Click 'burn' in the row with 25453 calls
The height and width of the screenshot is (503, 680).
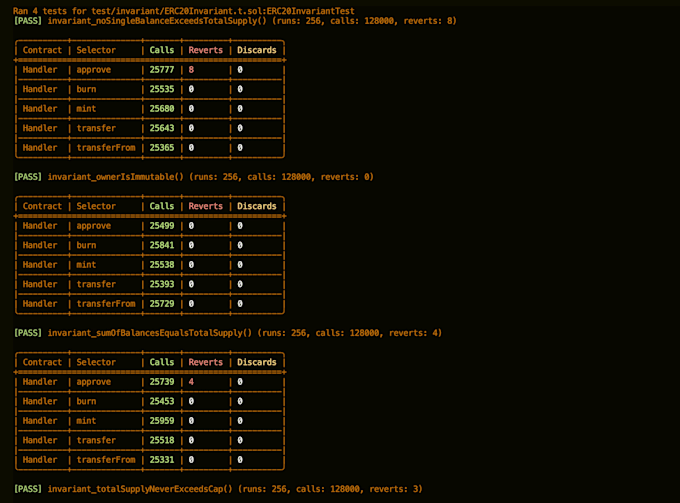pos(86,402)
